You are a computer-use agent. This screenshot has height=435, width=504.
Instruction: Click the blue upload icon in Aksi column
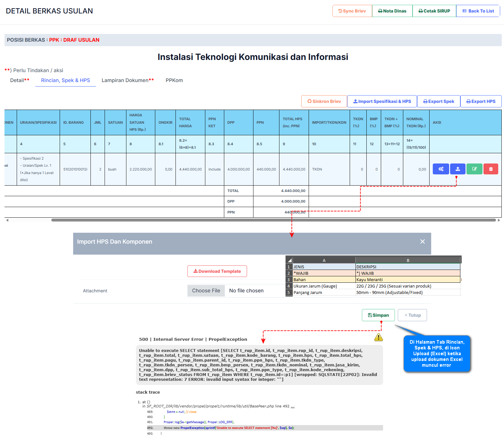[x=457, y=169]
